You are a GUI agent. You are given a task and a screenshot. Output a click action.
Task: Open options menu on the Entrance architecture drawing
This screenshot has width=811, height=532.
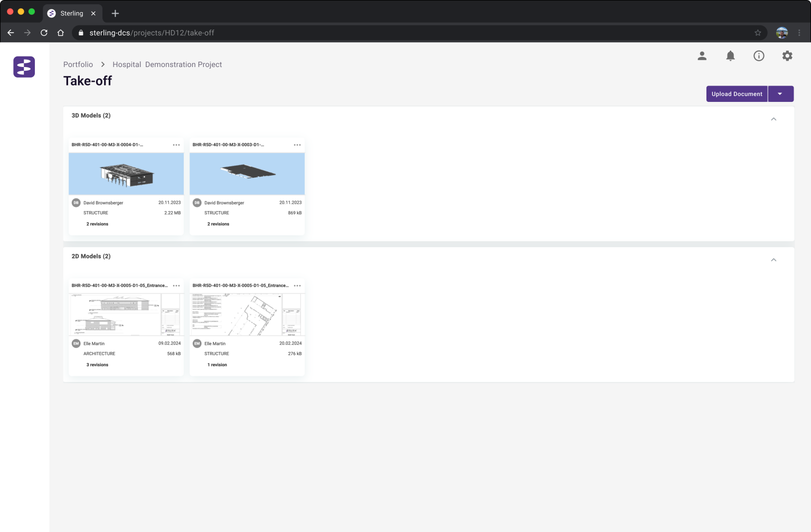(176, 285)
